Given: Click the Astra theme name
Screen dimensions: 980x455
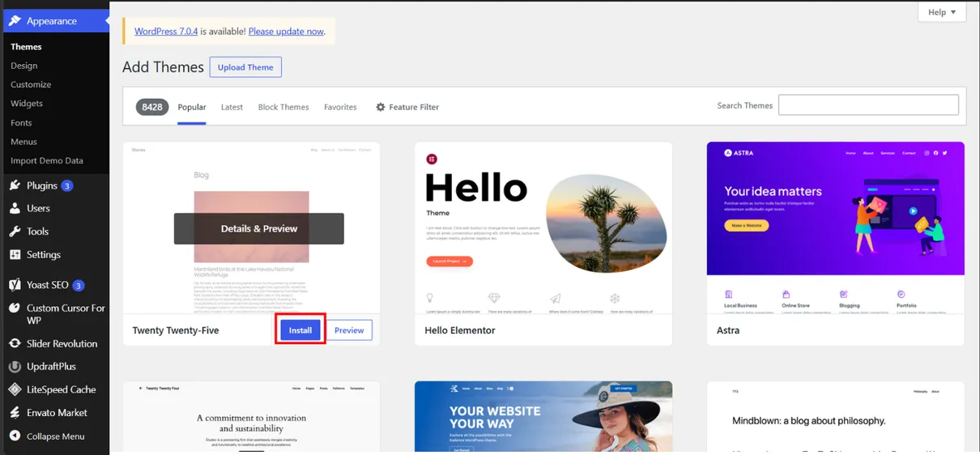Looking at the screenshot, I should pyautogui.click(x=728, y=330).
